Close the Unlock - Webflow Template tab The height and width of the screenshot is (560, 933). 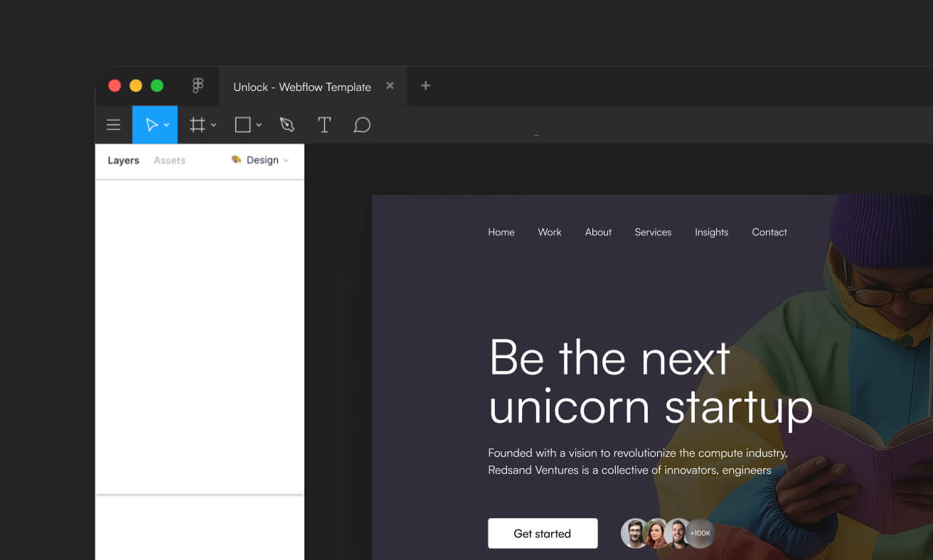(390, 85)
